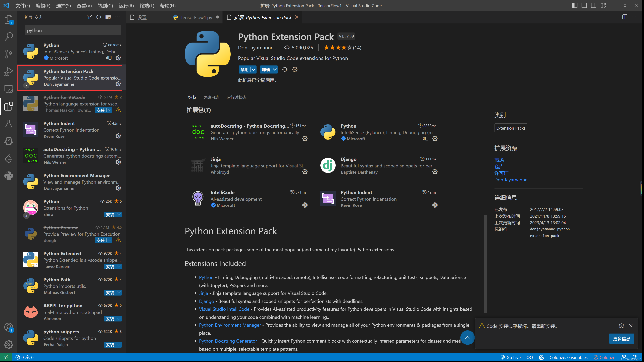Toggle the primary side bar layout
This screenshot has height=362, width=644.
tap(574, 6)
